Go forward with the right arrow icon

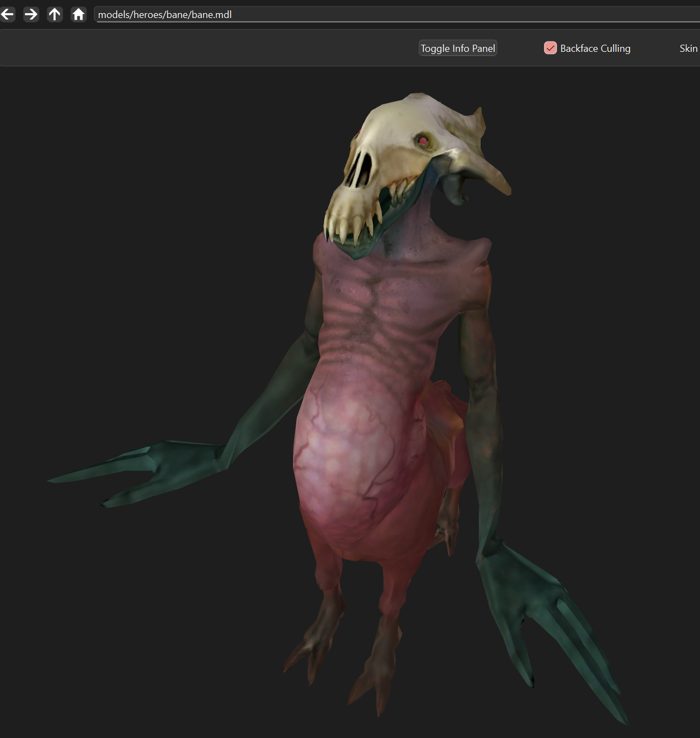tap(31, 14)
